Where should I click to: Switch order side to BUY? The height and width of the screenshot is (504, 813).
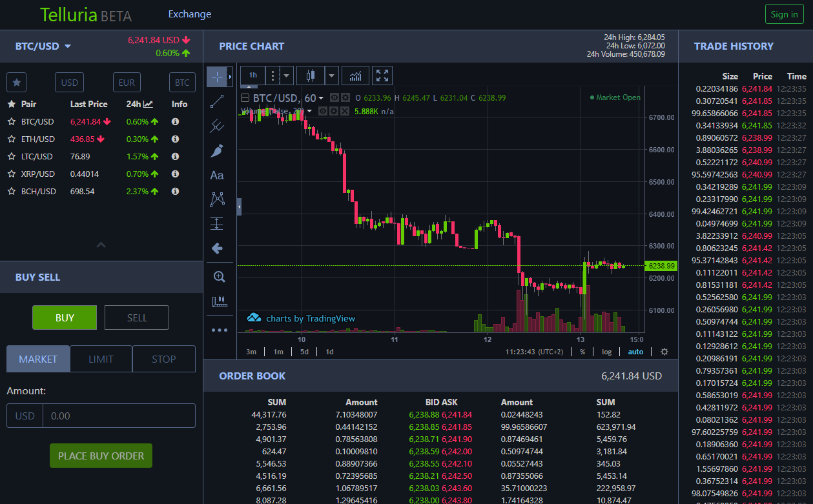[x=65, y=318]
